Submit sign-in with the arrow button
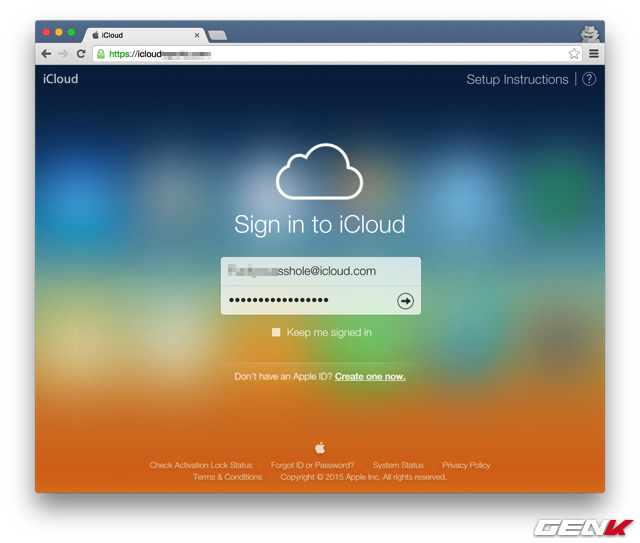Viewport: 640px width, 543px height. 405,301
